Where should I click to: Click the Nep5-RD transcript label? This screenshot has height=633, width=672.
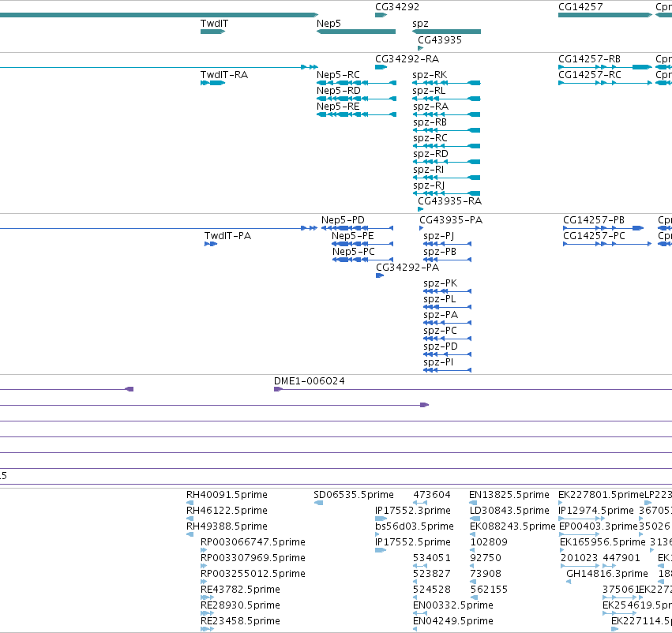(x=338, y=91)
